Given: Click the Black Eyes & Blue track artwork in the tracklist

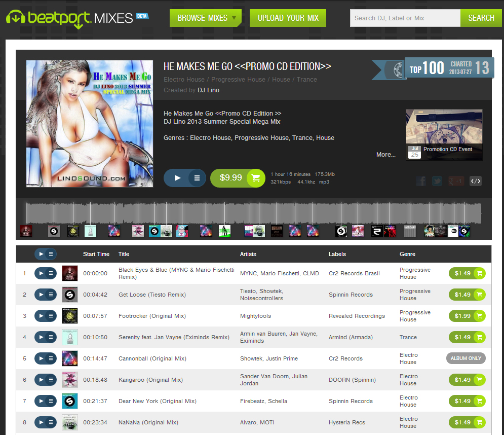Looking at the screenshot, I should (x=70, y=273).
